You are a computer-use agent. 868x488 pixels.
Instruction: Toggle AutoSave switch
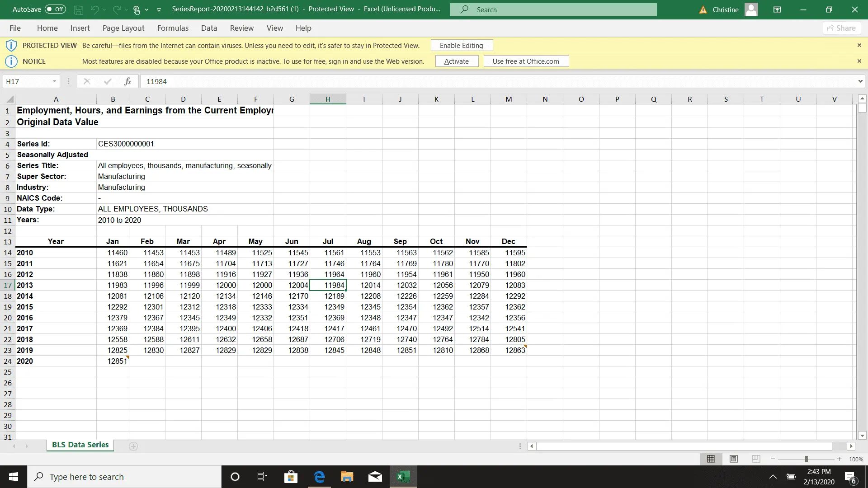[x=55, y=9]
